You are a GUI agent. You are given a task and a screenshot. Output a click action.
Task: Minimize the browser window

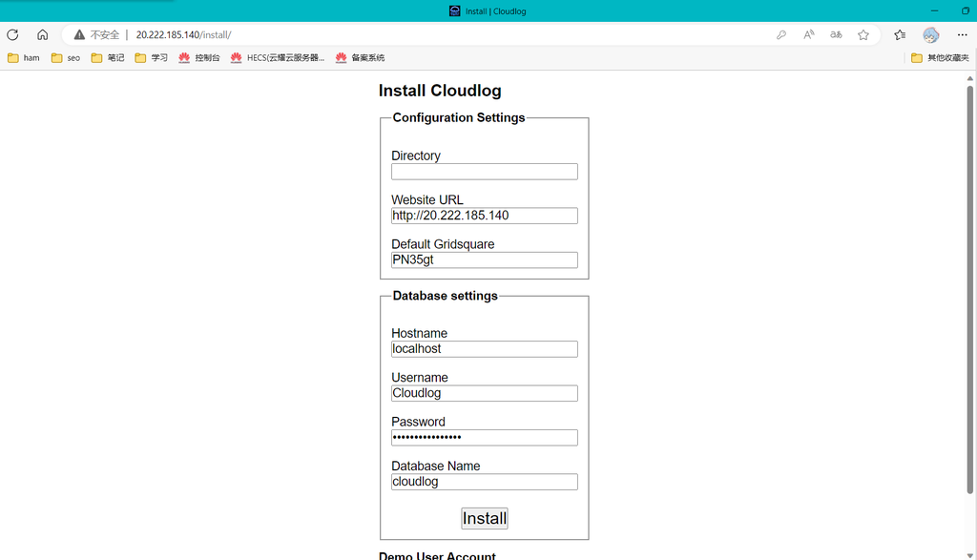[x=934, y=11]
